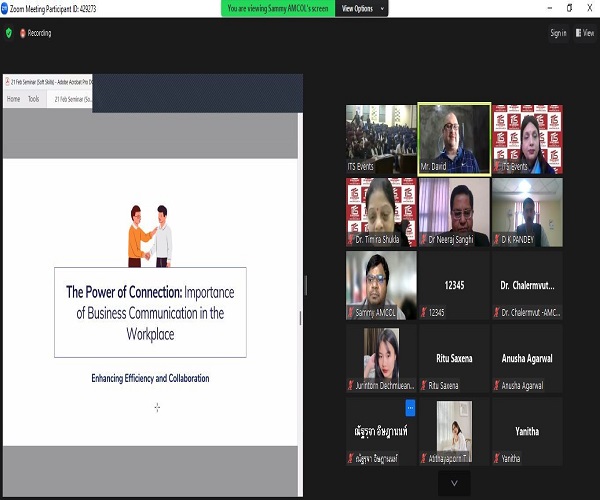Select Dr. Timira Shukla's video tile

coord(381,212)
